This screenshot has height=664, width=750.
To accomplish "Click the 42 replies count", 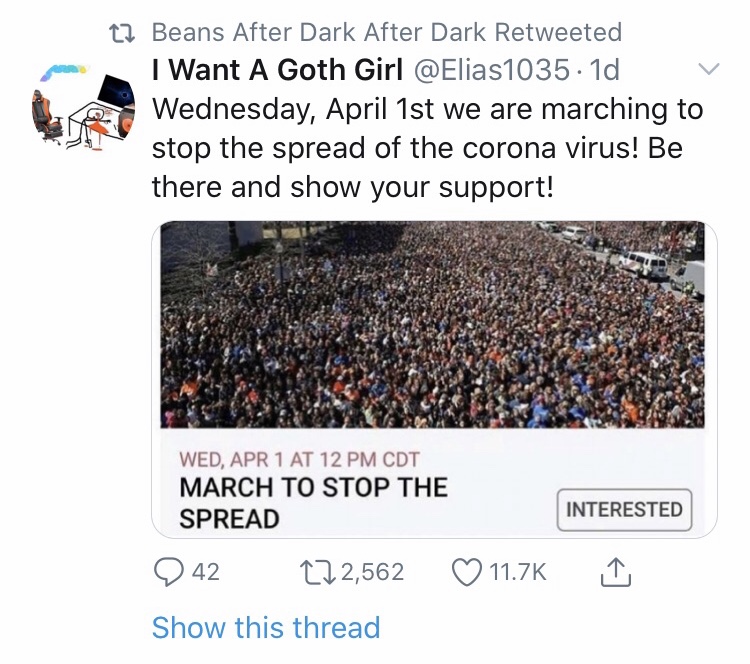I will (x=205, y=572).
